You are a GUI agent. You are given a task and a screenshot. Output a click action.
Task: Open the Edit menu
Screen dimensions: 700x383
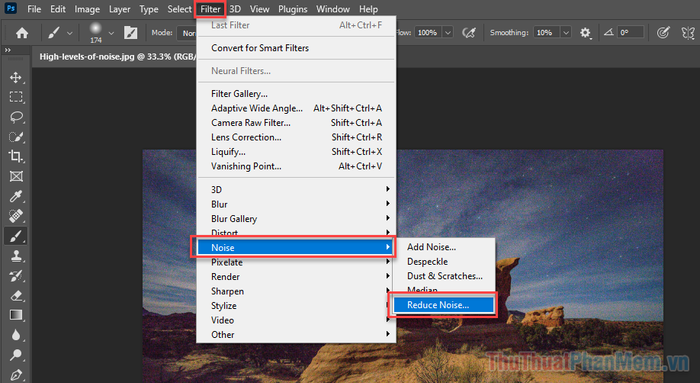pos(58,9)
